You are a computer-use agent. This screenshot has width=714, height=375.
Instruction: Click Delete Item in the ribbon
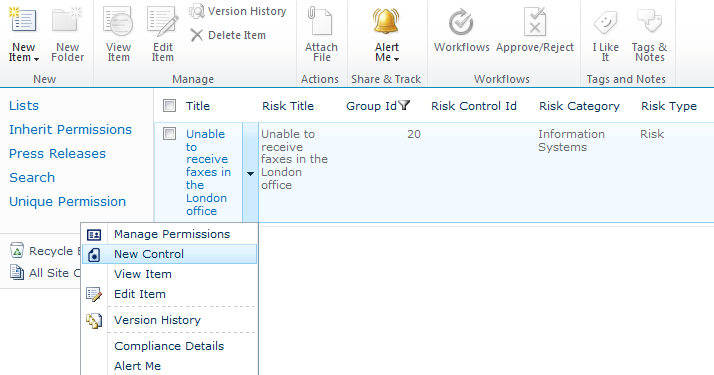(228, 35)
